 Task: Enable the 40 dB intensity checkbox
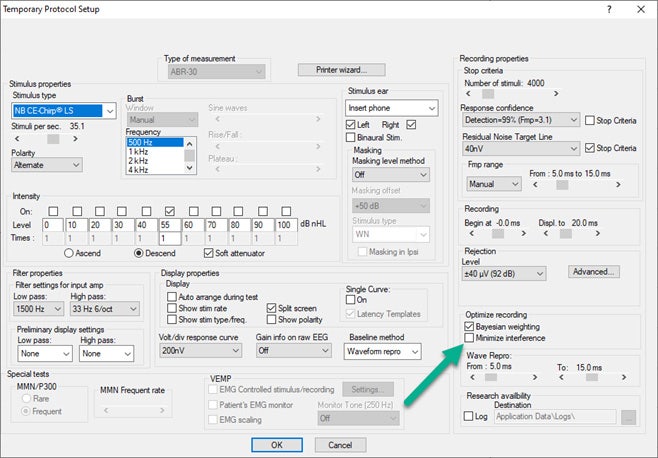[x=146, y=211]
